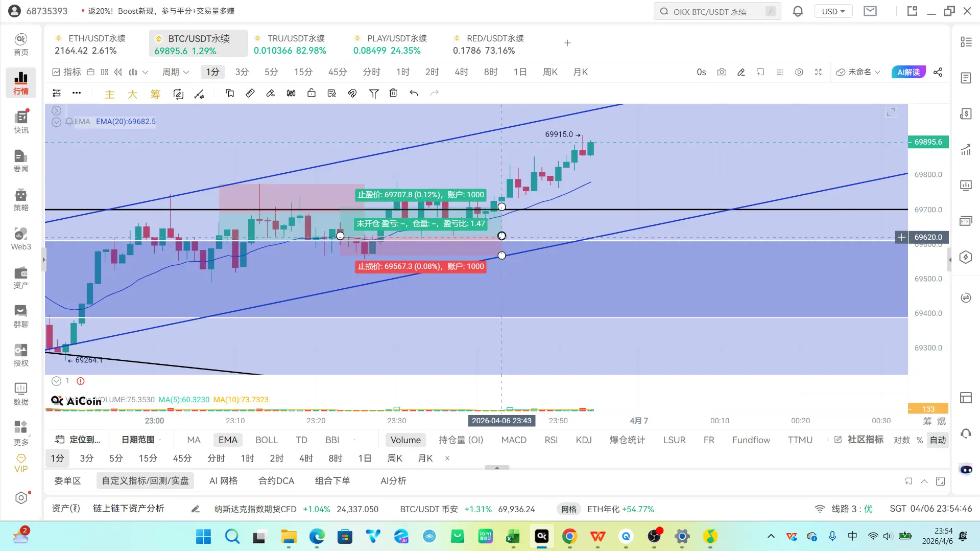Toggle 对数 logarithmic price scale

pos(902,440)
